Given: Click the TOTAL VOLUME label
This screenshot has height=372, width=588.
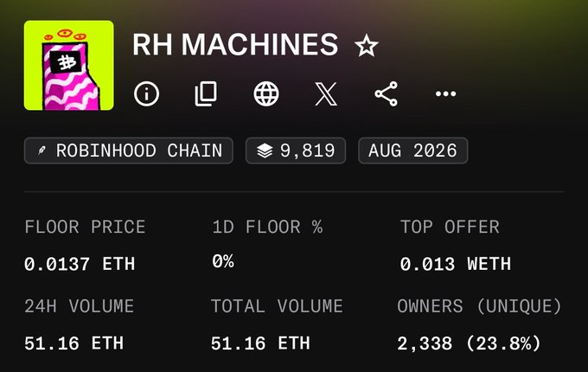Looking at the screenshot, I should (277, 306).
